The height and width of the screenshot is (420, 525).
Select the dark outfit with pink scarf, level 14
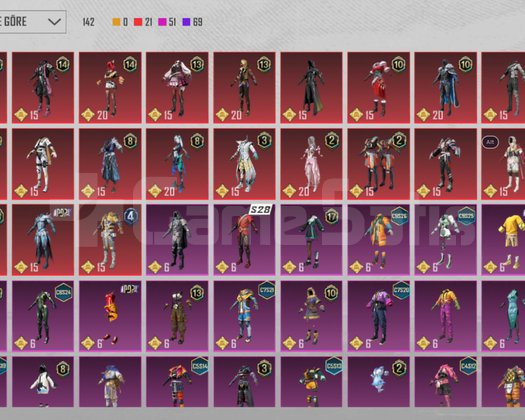coord(43,88)
